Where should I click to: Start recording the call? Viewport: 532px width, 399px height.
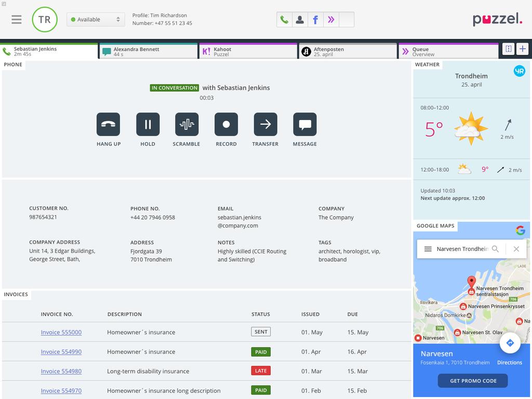(x=226, y=124)
